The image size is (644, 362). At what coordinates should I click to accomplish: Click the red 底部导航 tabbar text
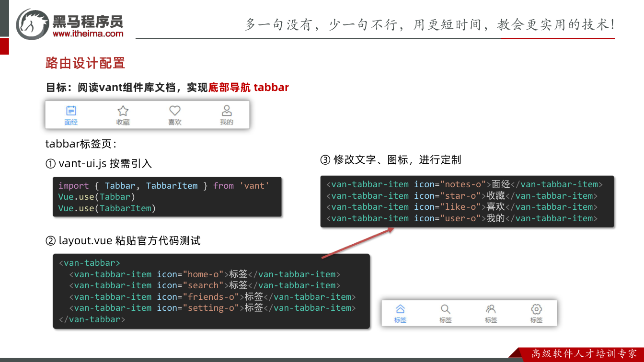pos(249,88)
